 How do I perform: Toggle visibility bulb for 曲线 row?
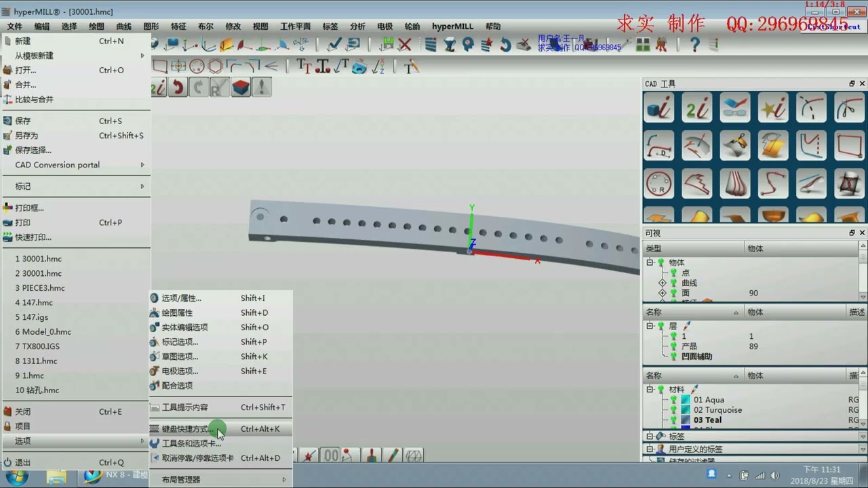[673, 283]
